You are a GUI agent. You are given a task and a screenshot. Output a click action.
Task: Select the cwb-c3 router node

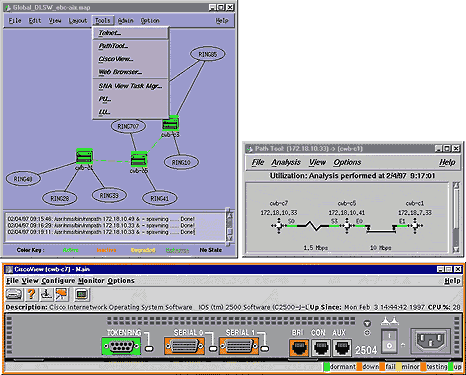[x=170, y=124]
